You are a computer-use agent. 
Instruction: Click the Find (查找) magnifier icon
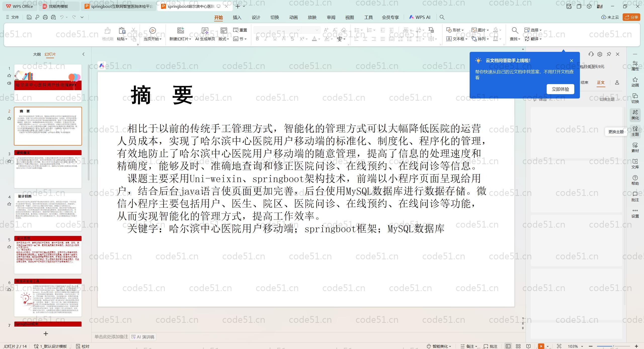[515, 30]
